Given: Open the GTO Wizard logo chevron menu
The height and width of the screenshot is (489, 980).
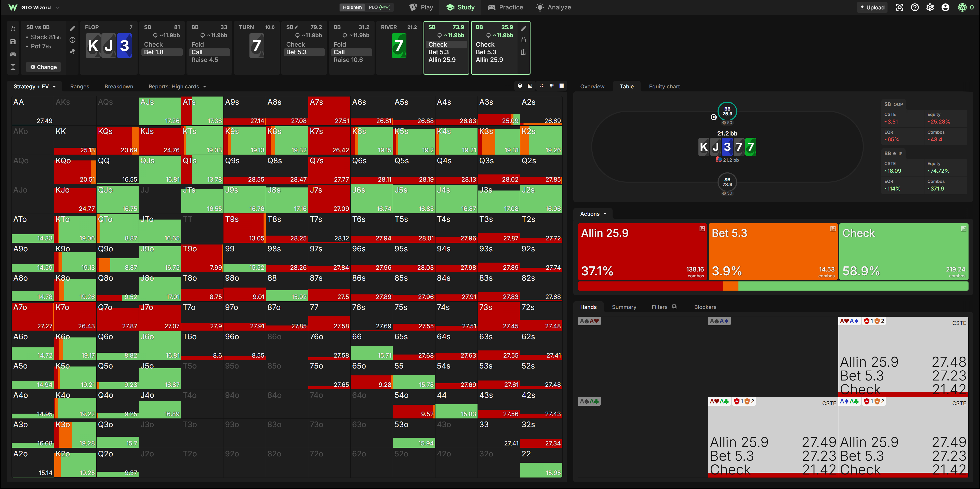Looking at the screenshot, I should (x=58, y=7).
